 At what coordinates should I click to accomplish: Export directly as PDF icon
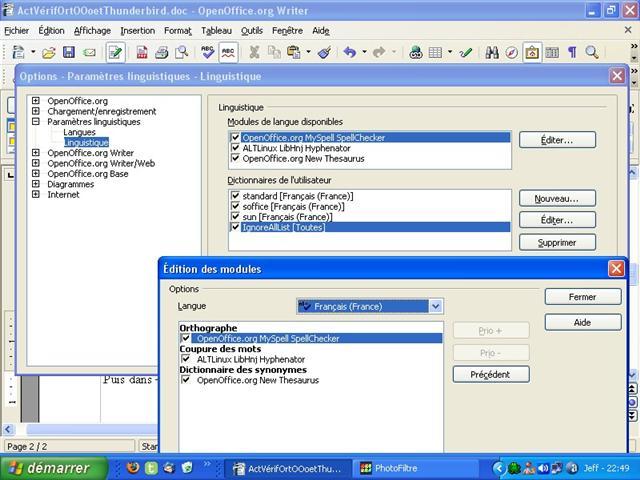142,52
